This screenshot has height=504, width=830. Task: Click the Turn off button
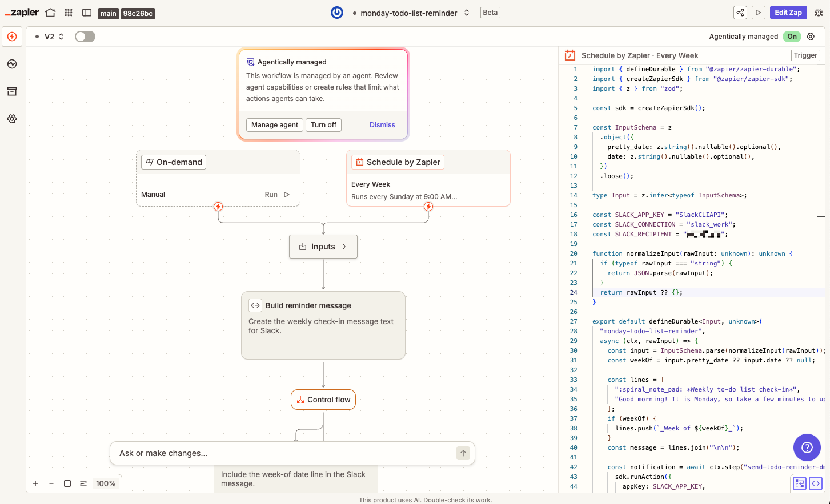click(324, 125)
